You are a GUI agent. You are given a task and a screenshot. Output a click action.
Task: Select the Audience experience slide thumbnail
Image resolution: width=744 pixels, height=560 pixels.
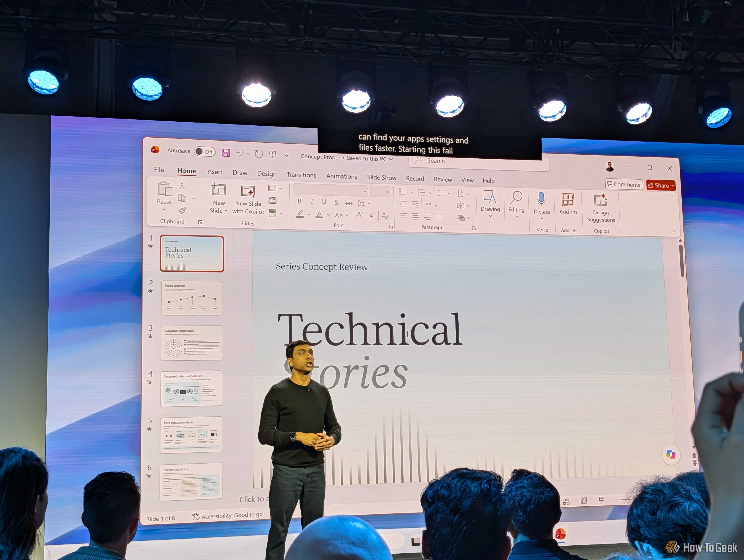[192, 343]
